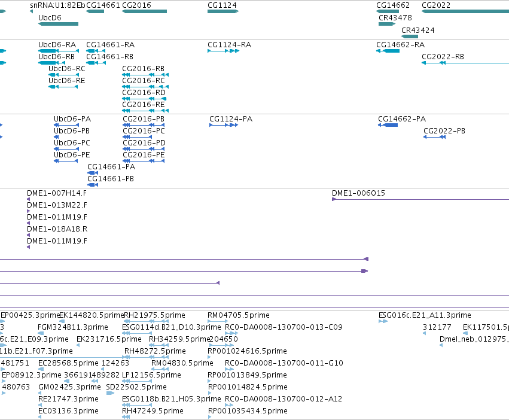Select the CG2016-PB protein label
The height and width of the screenshot is (420, 509).
click(x=144, y=119)
